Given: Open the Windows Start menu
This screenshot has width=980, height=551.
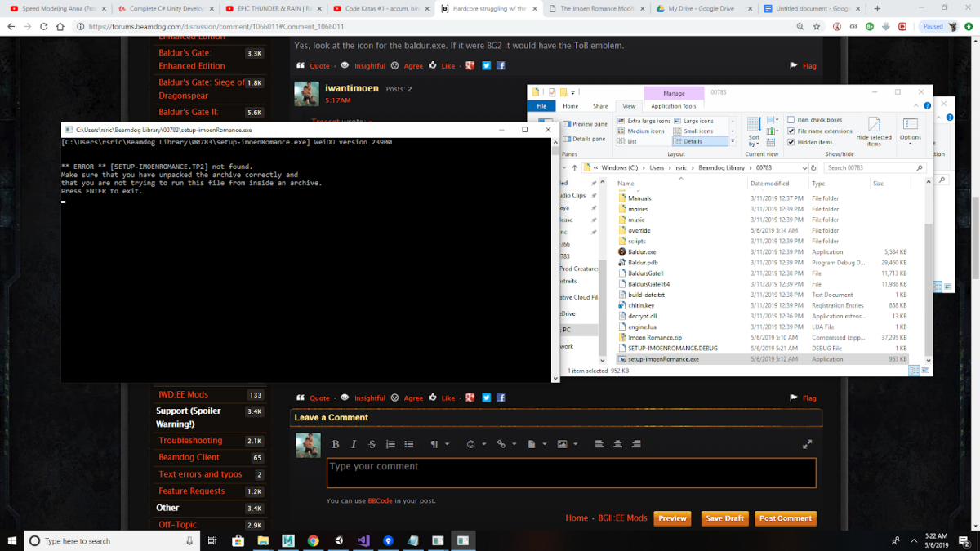Looking at the screenshot, I should [12, 540].
